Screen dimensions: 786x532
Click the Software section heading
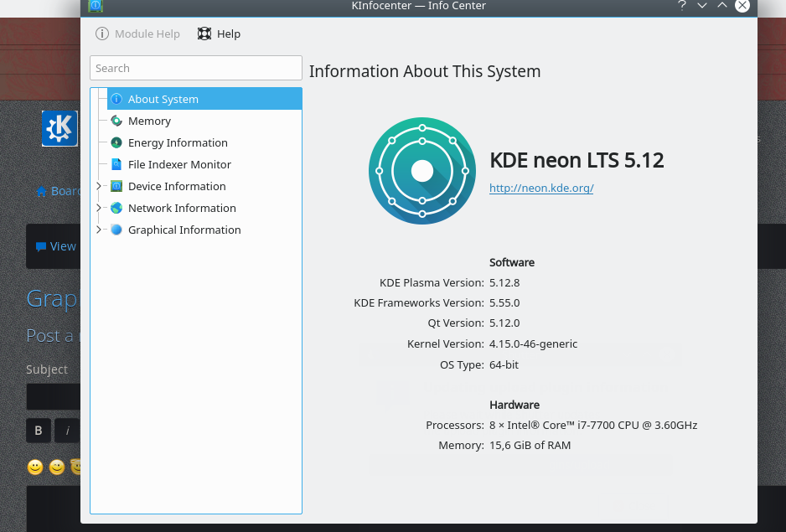pos(512,262)
